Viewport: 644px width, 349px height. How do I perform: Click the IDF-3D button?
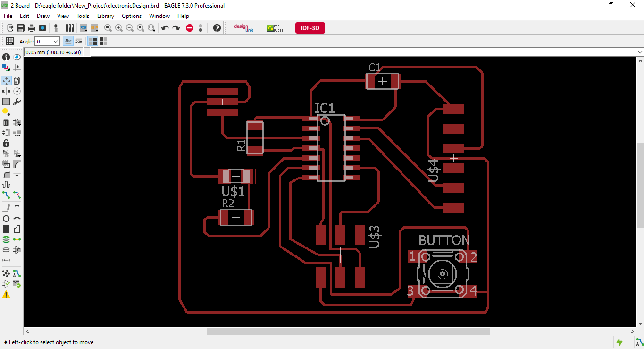(x=310, y=28)
